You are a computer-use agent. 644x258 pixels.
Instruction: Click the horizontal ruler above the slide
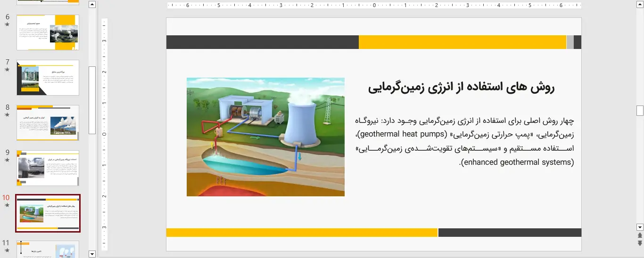point(374,6)
